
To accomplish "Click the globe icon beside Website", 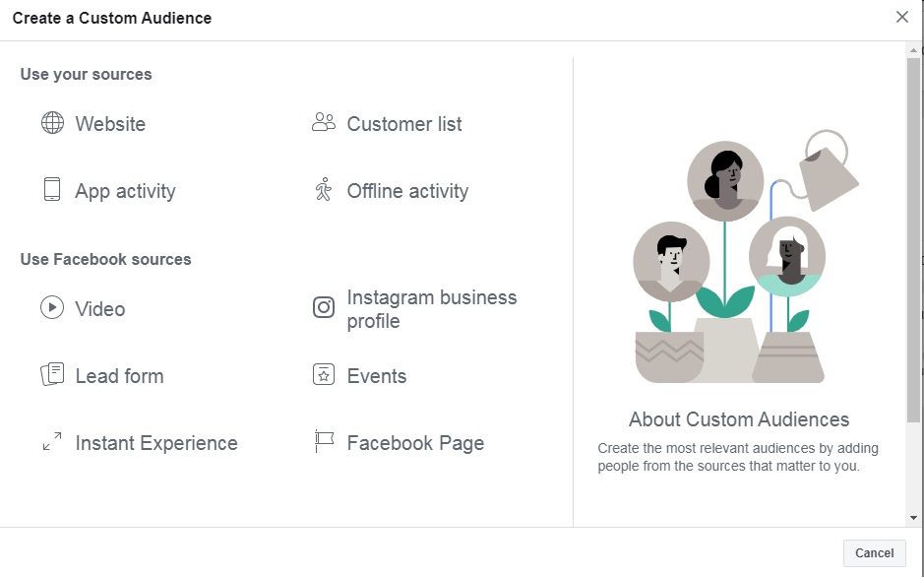I will point(52,123).
